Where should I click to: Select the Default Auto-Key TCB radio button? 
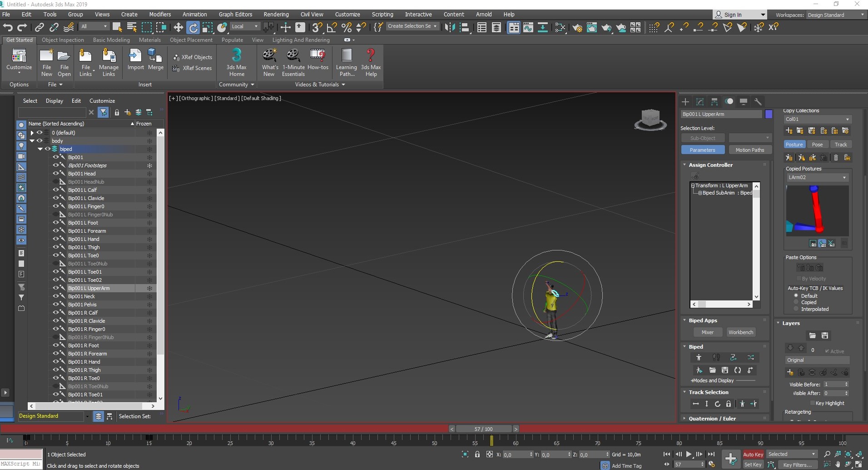pos(796,295)
